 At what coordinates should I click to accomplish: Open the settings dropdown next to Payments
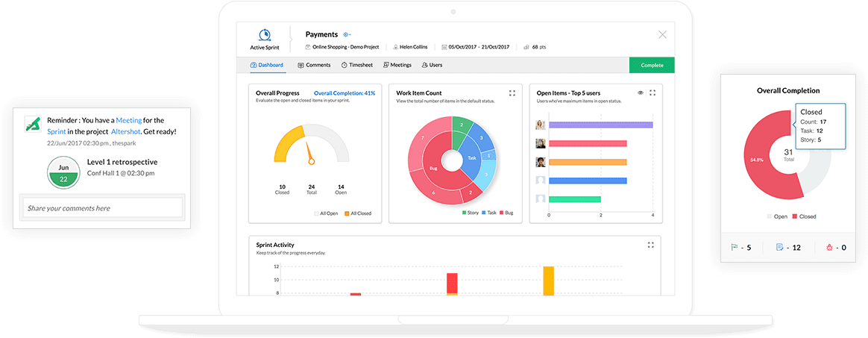(x=347, y=35)
